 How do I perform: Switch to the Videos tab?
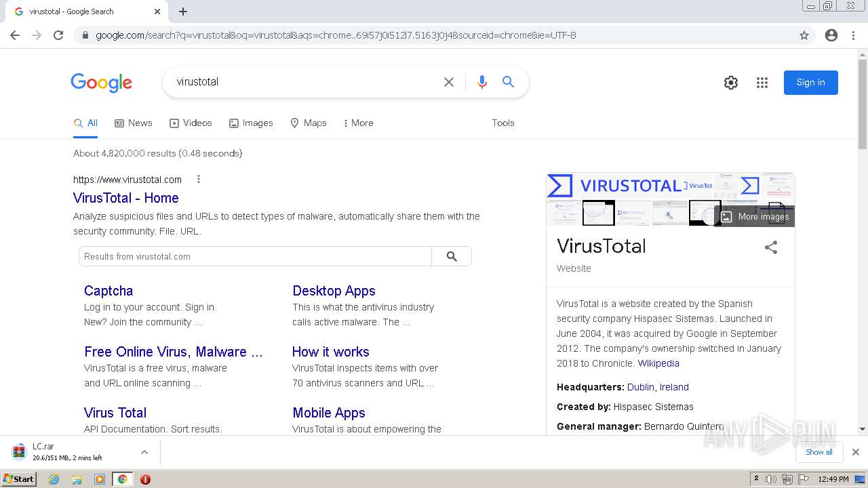pos(191,123)
